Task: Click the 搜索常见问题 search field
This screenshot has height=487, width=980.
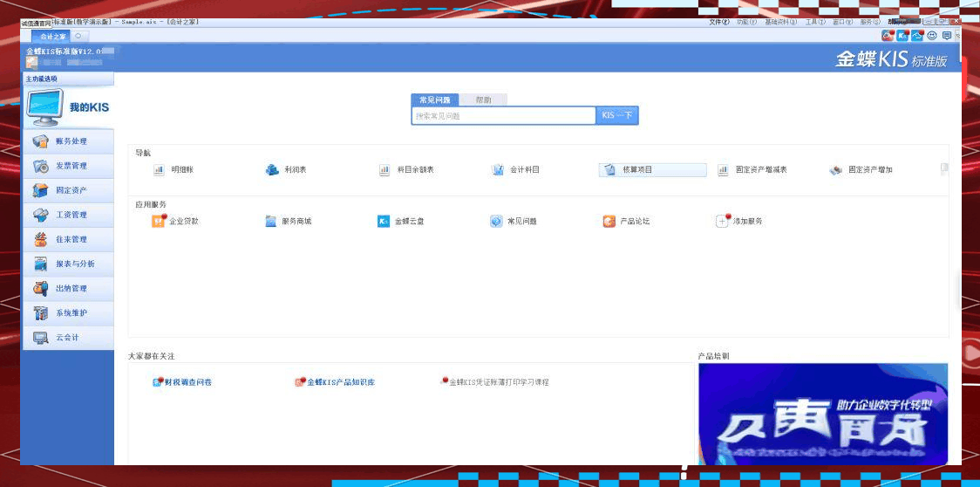Action: coord(502,116)
